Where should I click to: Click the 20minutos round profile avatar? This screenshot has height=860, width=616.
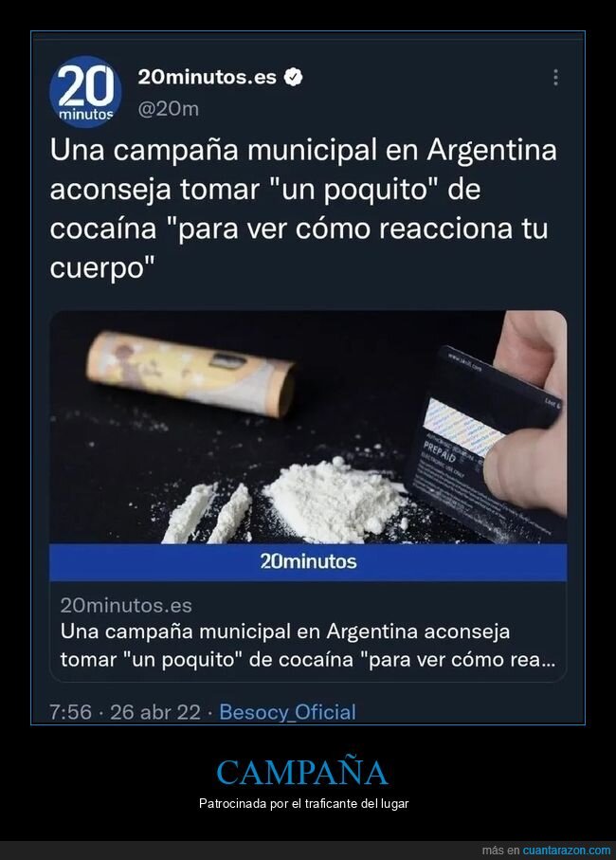click(x=85, y=92)
